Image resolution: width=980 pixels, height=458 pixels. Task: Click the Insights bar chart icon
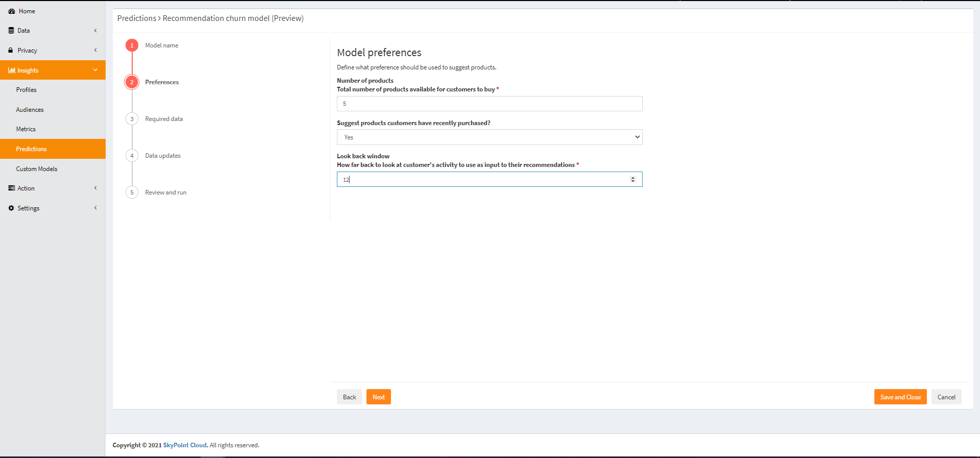(x=12, y=70)
